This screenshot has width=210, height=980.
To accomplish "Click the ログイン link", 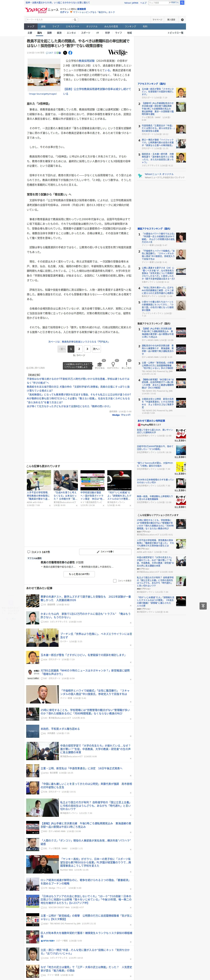I will [64, 12].
